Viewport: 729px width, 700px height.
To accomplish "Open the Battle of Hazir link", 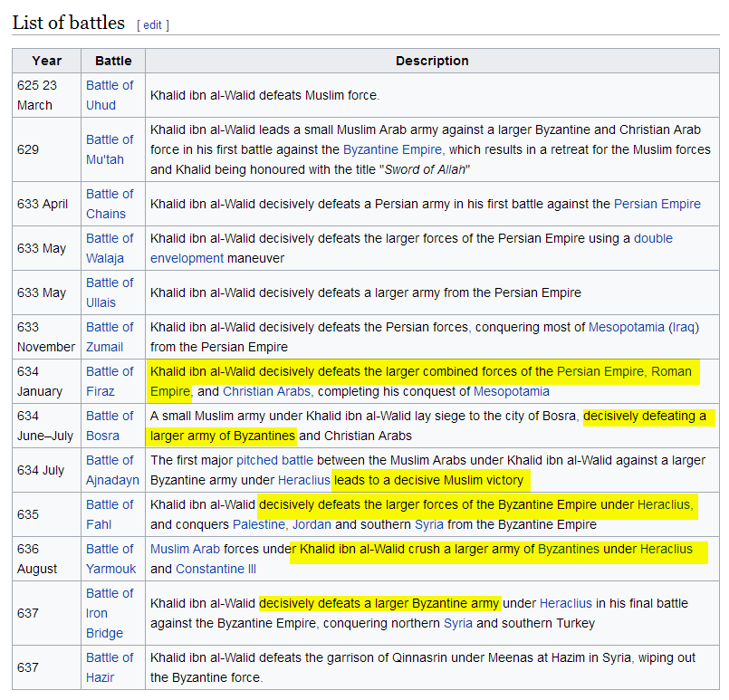I will coord(110,667).
